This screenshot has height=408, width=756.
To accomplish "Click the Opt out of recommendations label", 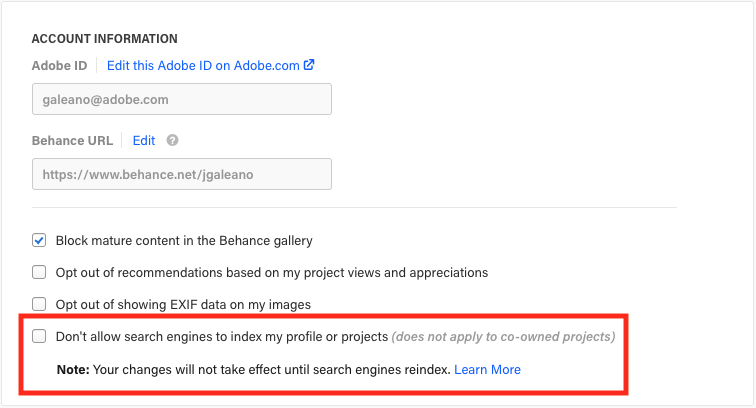I will click(x=272, y=272).
